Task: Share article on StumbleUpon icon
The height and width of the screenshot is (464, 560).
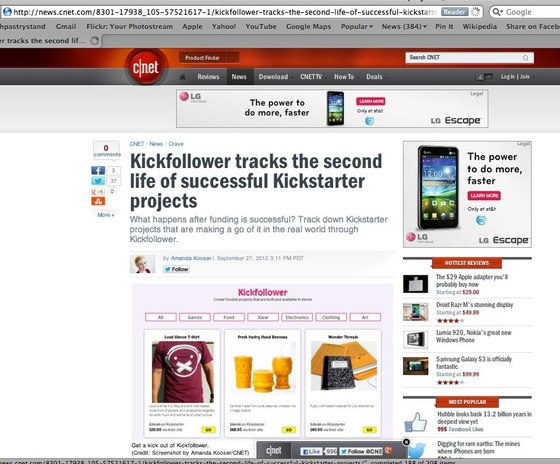Action: click(98, 201)
